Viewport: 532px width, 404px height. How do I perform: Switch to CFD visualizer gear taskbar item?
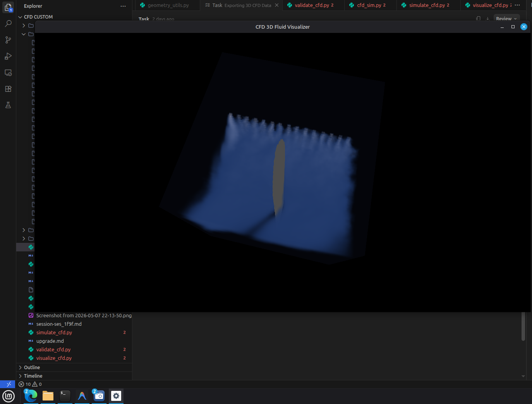point(116,396)
